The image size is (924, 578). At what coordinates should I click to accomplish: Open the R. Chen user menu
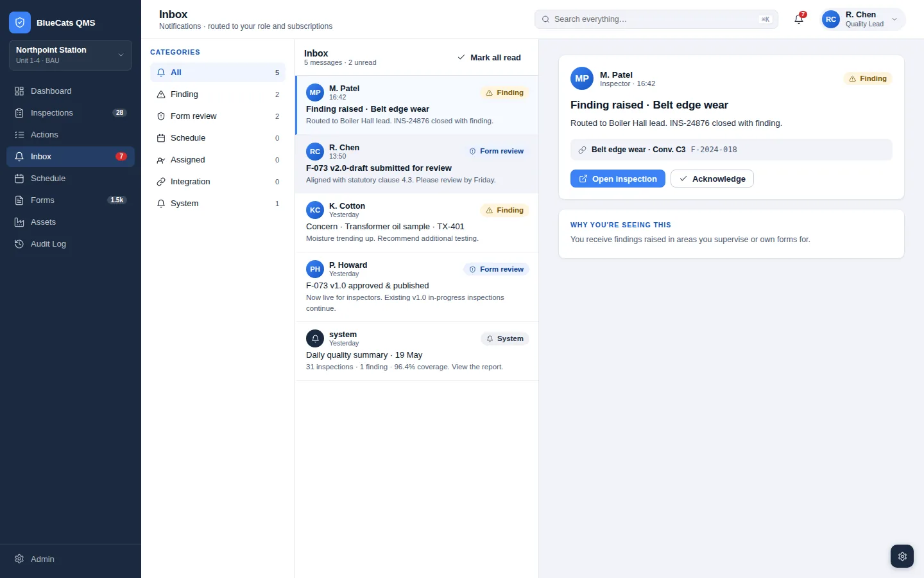click(x=863, y=19)
